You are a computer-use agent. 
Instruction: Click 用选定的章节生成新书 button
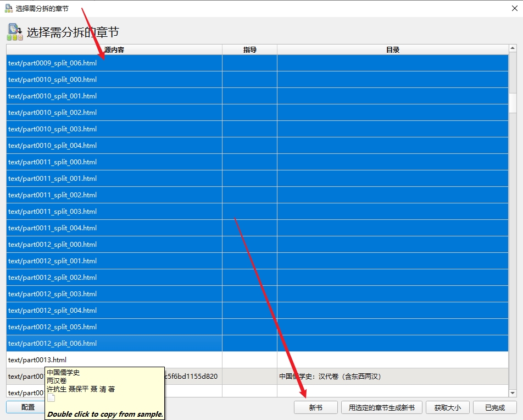click(382, 407)
